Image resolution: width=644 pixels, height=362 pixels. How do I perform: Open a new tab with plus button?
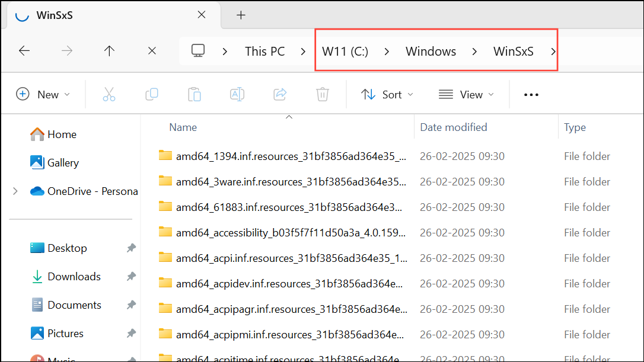[241, 15]
